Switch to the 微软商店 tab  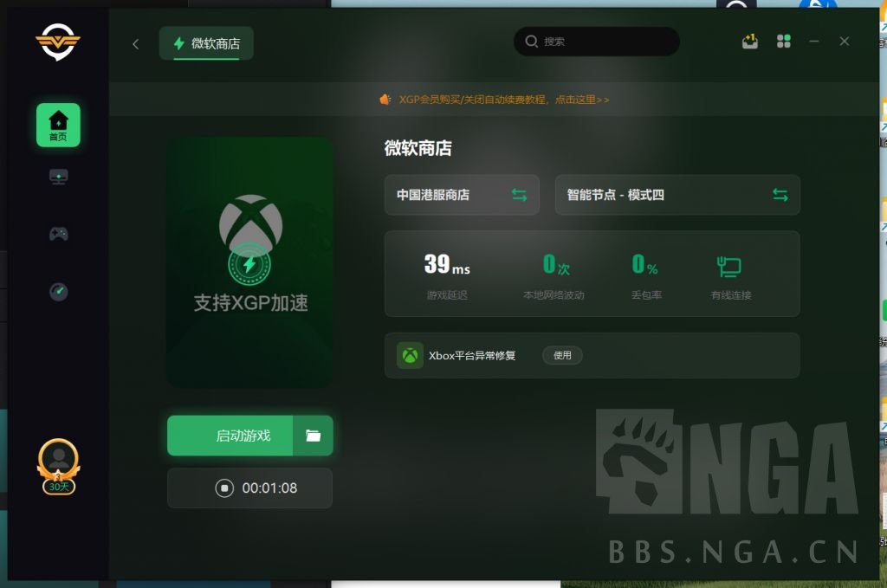tap(206, 41)
